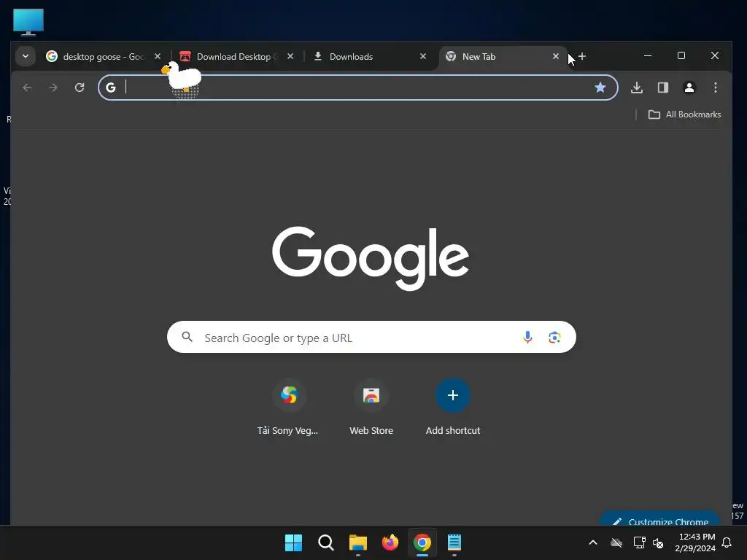
Task: Open File Explorer from the taskbar
Action: point(357,542)
